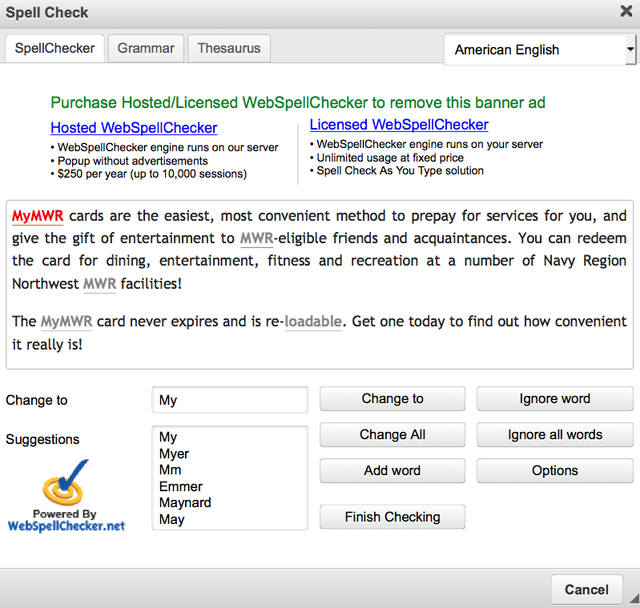Image resolution: width=640 pixels, height=608 pixels.
Task: Open spell check Options
Action: [x=555, y=470]
